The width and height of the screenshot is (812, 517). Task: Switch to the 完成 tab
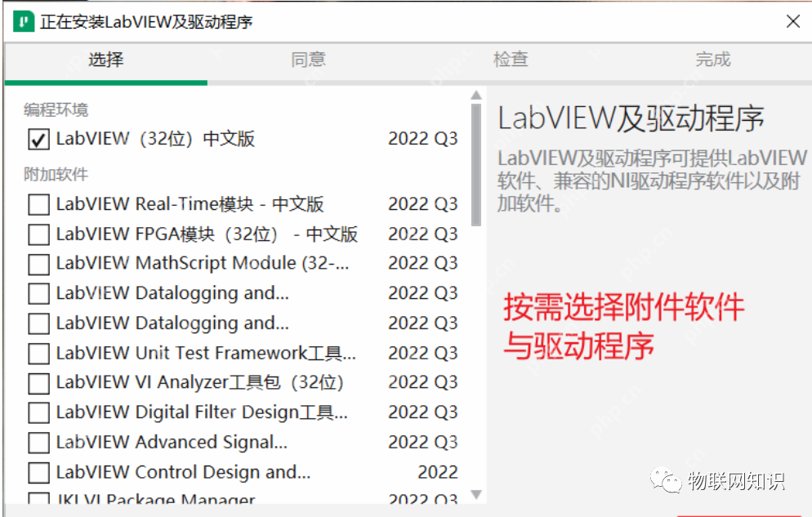712,59
